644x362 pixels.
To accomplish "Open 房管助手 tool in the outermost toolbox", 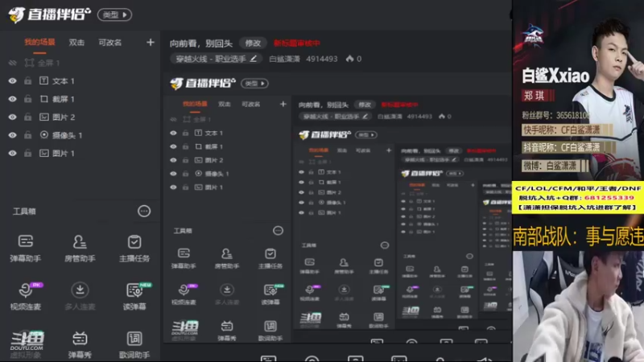I will (80, 248).
